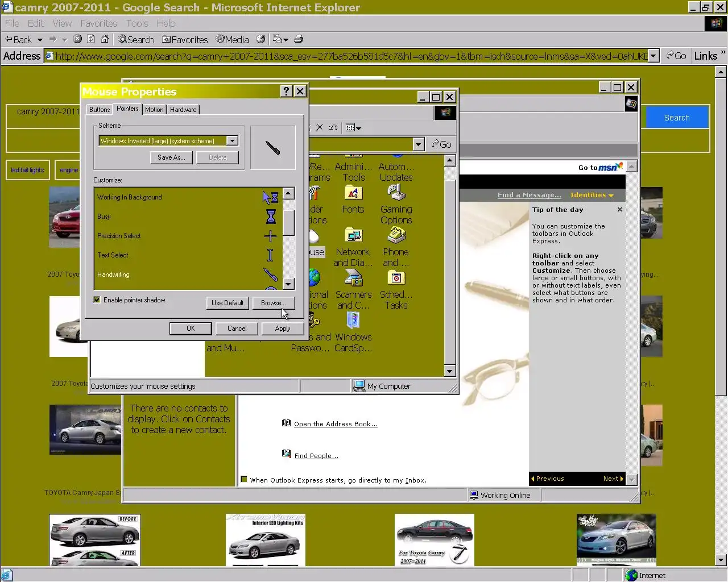Click the Go button in IE address bar

click(x=676, y=56)
